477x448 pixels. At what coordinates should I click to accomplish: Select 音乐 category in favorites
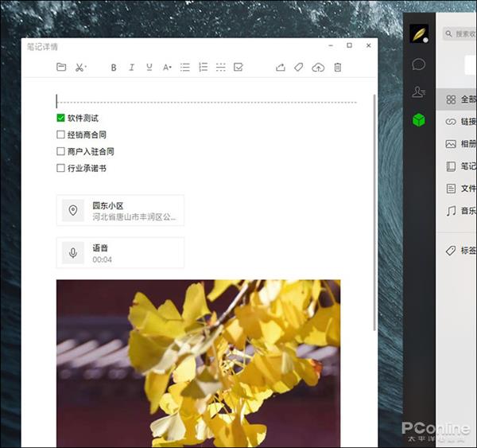pos(456,211)
